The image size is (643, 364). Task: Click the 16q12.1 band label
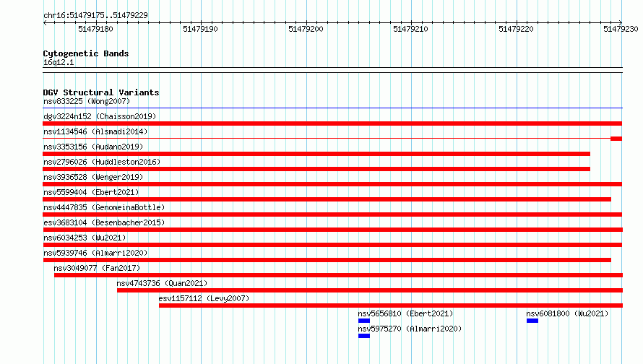pyautogui.click(x=59, y=62)
